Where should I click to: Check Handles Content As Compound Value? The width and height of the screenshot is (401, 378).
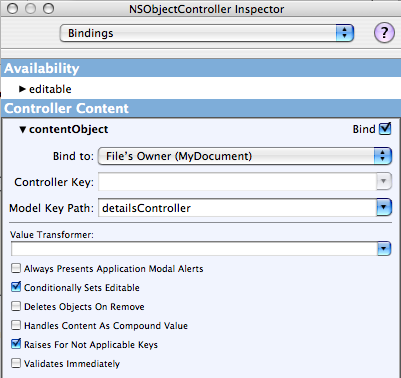coord(16,325)
